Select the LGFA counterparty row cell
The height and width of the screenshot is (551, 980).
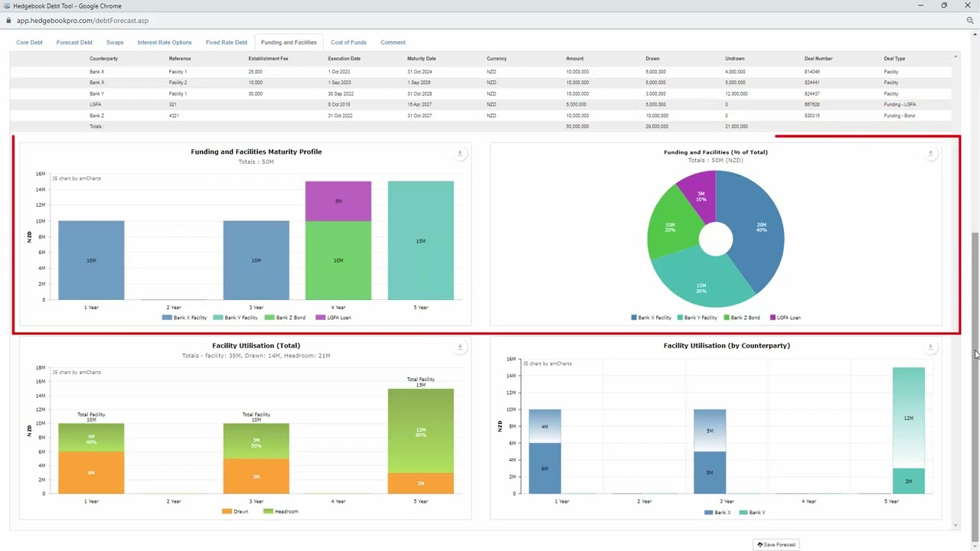coord(95,104)
